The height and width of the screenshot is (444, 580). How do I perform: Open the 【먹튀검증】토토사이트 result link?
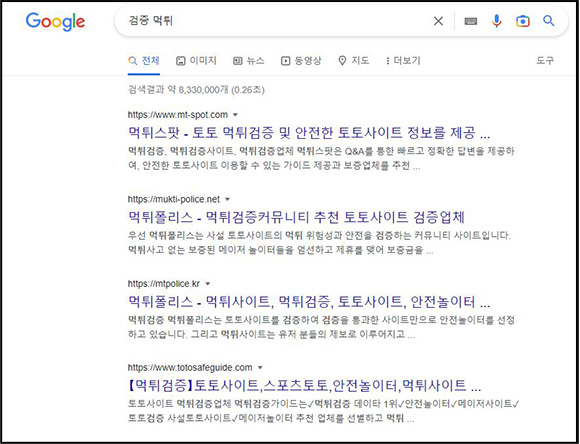(304, 386)
